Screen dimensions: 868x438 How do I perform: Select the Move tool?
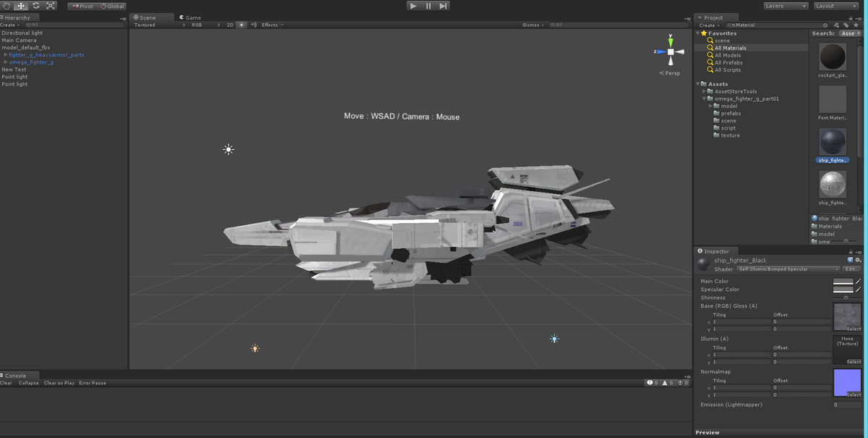pos(20,6)
